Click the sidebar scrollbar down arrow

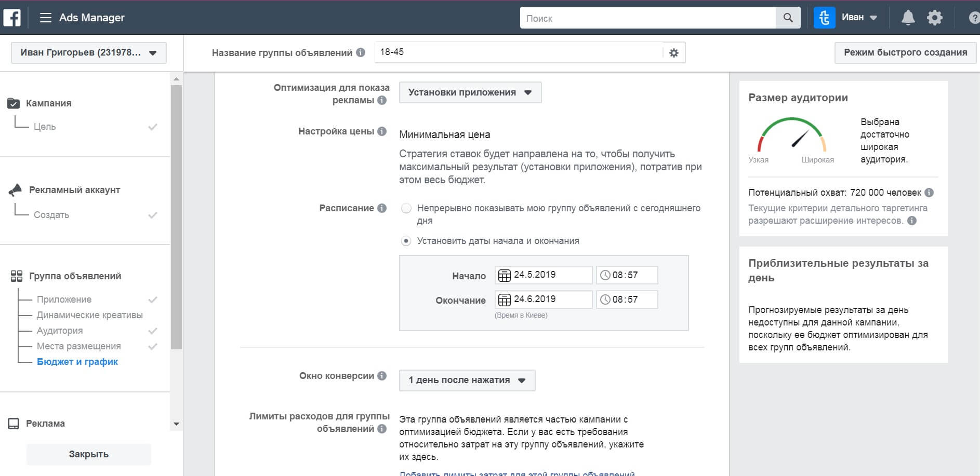pos(176,424)
